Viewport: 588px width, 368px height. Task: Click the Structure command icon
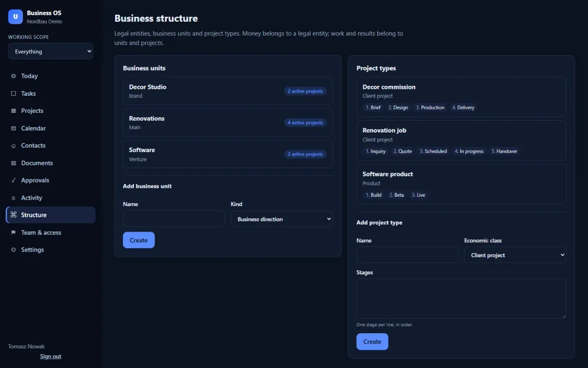(x=13, y=215)
